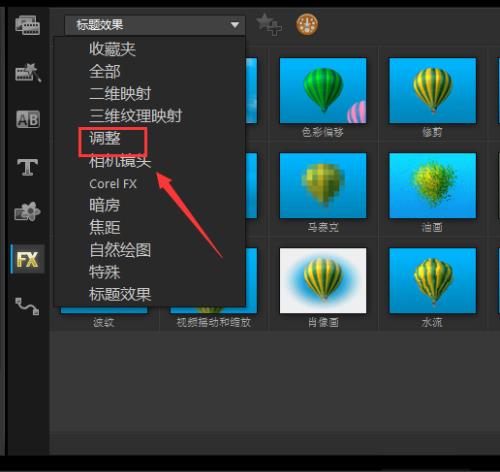Select 调整 in the filter category list

point(105,138)
